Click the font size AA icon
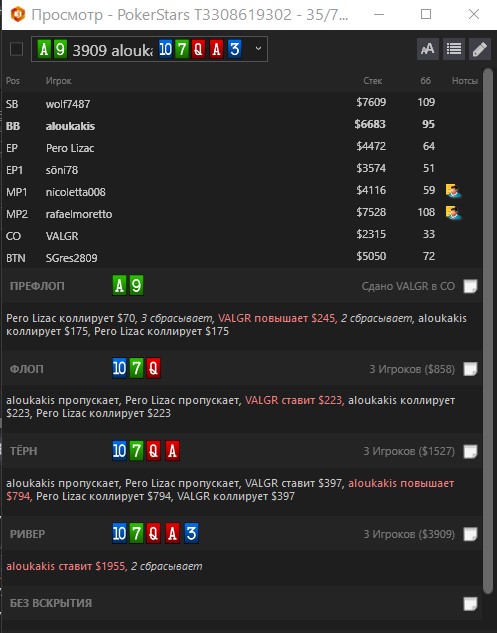The height and width of the screenshot is (633, 497). point(428,49)
